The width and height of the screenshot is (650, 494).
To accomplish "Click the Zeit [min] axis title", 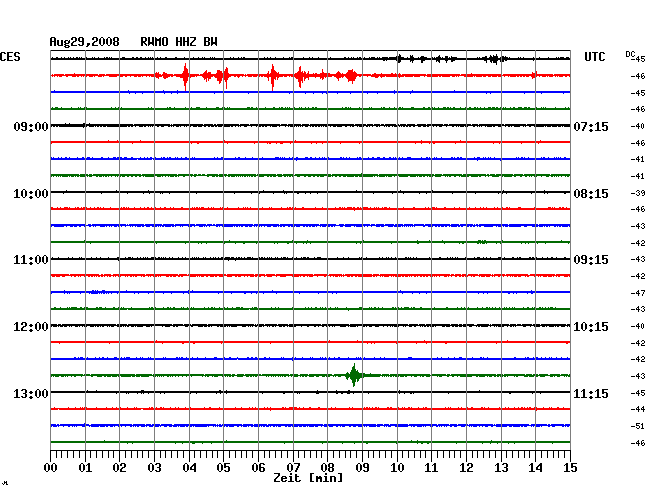I will [x=308, y=478].
